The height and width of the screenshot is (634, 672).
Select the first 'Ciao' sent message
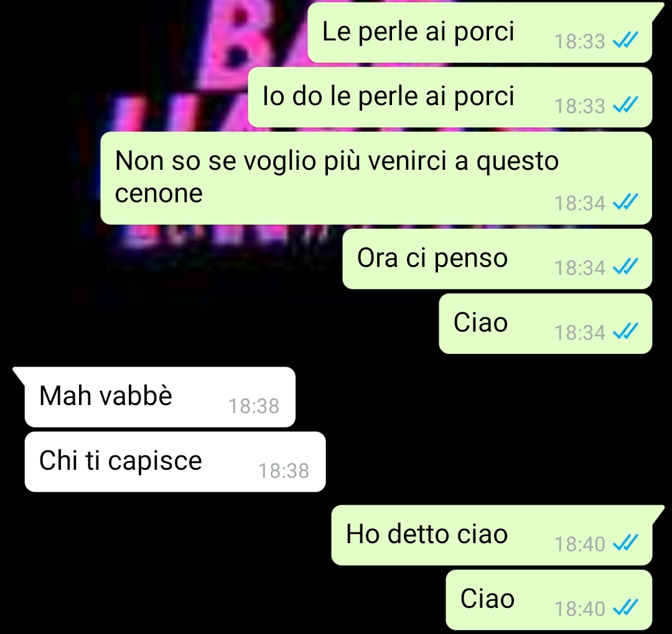coord(546,324)
